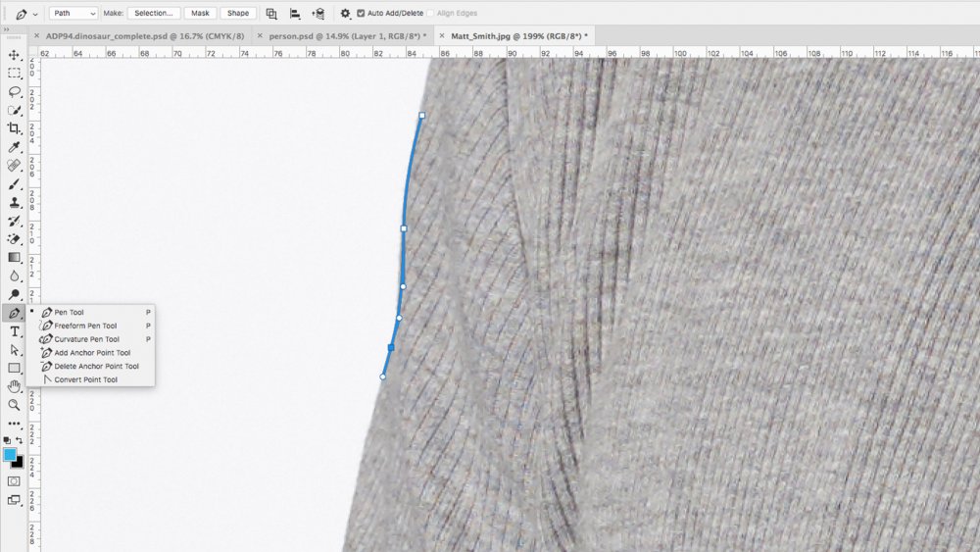The image size is (980, 552).
Task: Click the bottom endpoint of the path
Action: [x=383, y=376]
